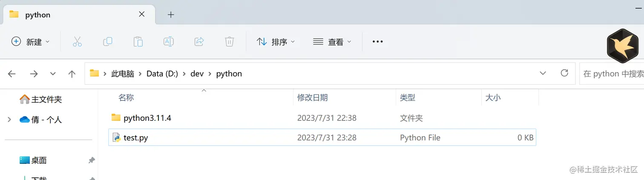
Task: Select the test.py file
Action: [136, 138]
